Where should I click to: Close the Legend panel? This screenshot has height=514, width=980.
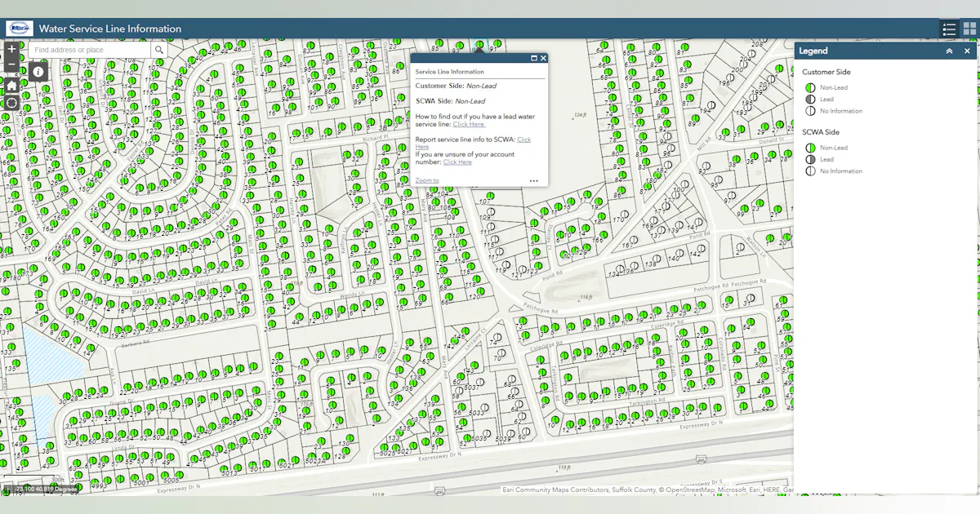(x=967, y=51)
